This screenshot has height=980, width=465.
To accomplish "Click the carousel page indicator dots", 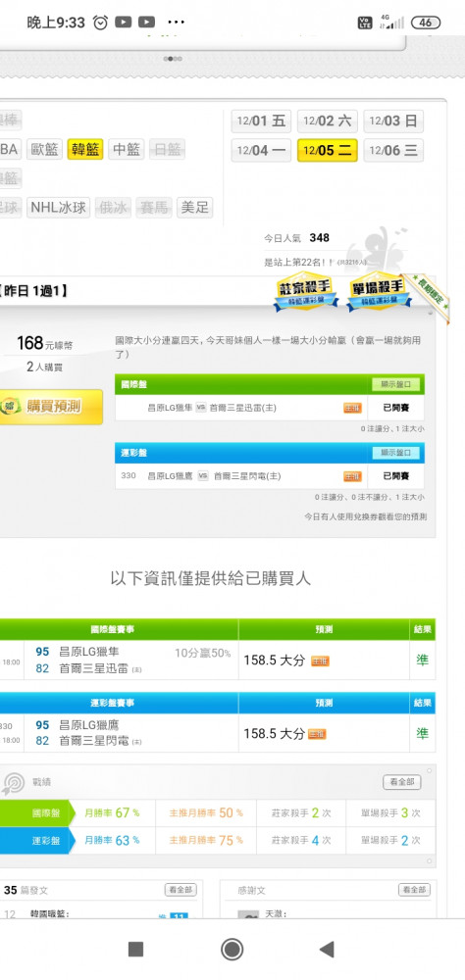I will click(x=173, y=59).
